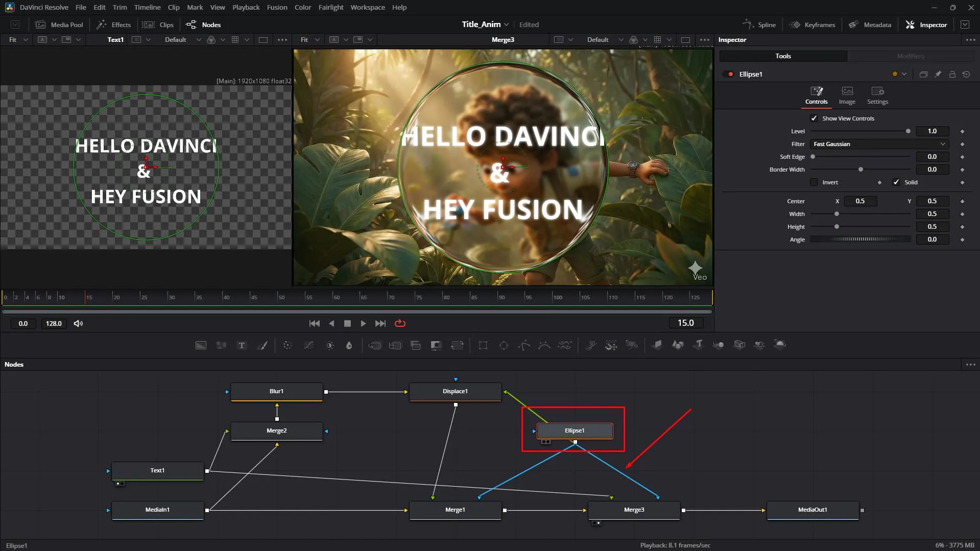Play the composition forward
The height and width of the screenshot is (551, 980).
pyautogui.click(x=363, y=323)
